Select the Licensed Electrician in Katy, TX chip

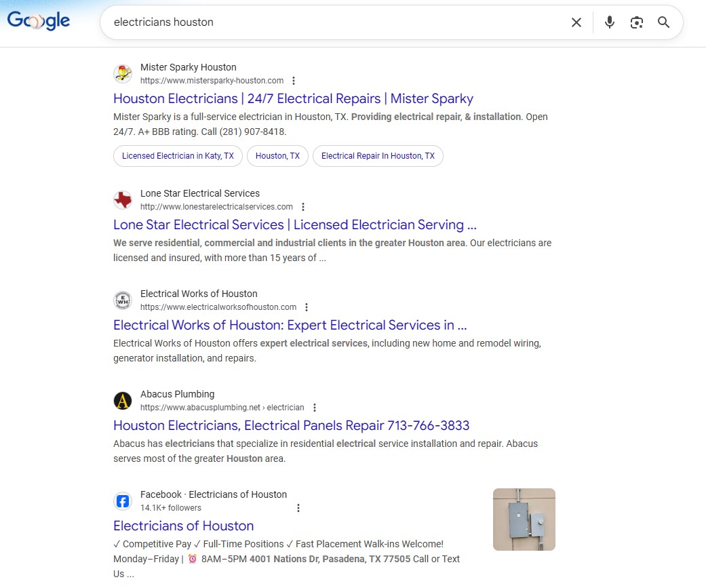(x=177, y=156)
